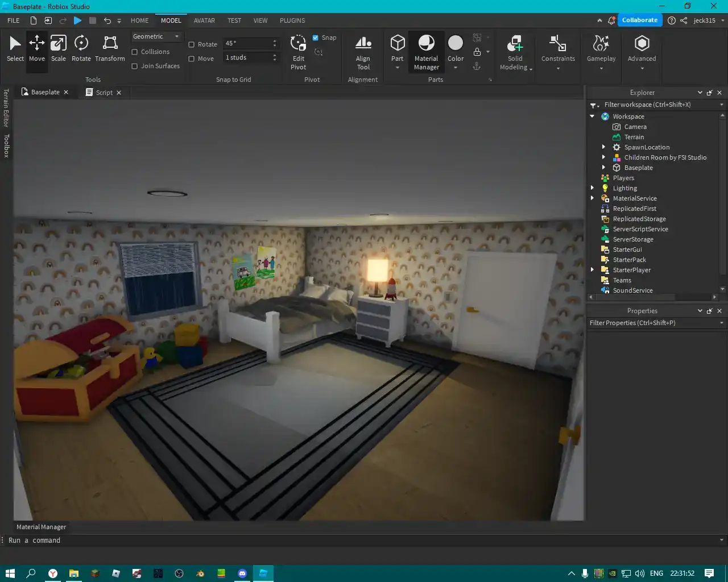Focus the Run a command bar

(x=364, y=541)
